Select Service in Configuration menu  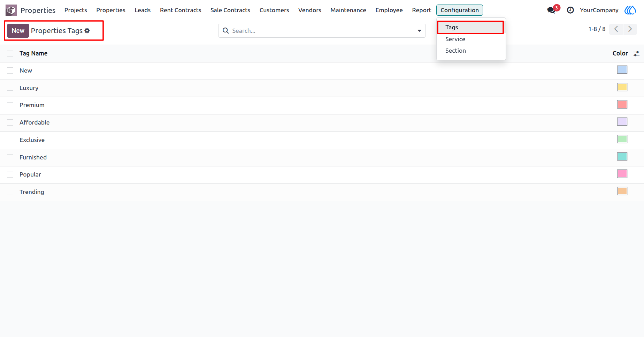coord(470,39)
